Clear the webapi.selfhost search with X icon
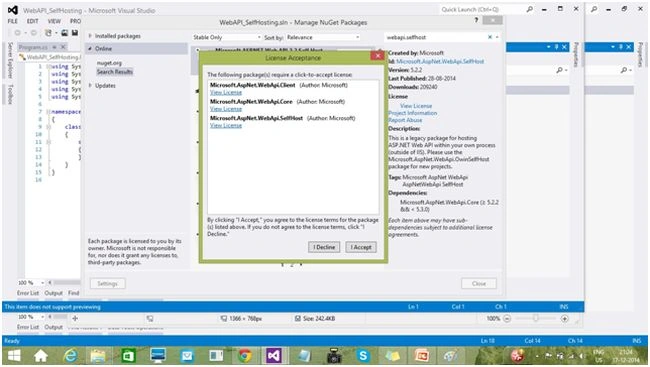The height and width of the screenshot is (367, 650). coord(490,37)
